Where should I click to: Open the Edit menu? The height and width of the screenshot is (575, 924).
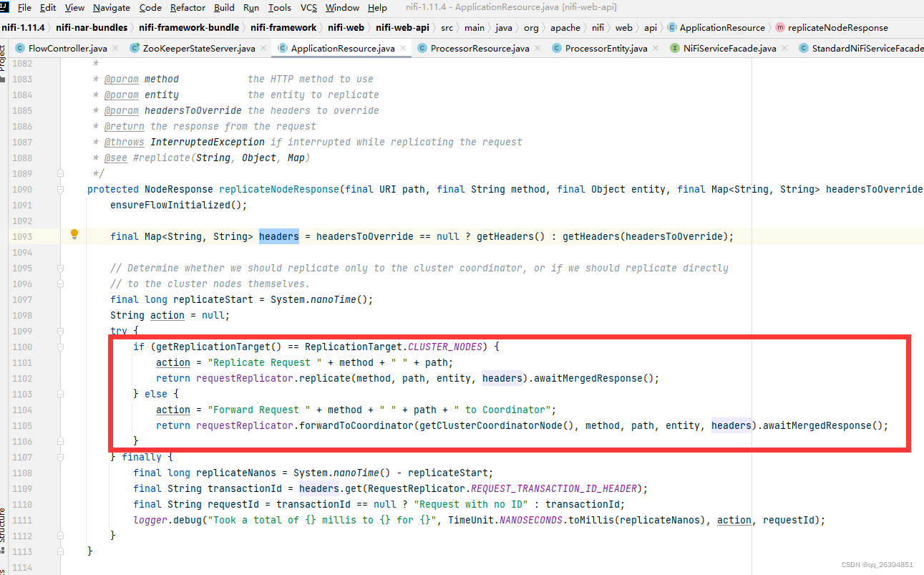pyautogui.click(x=48, y=8)
